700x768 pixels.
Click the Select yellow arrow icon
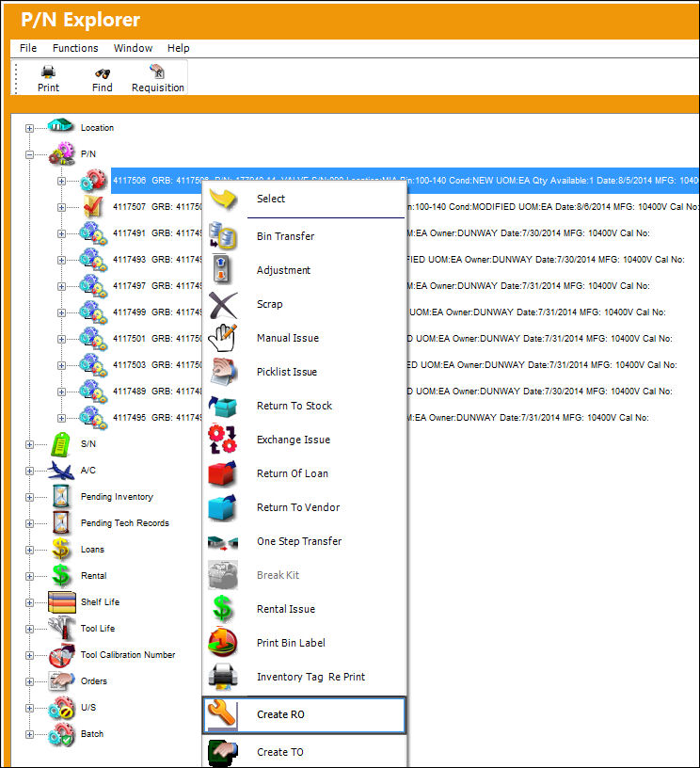223,199
